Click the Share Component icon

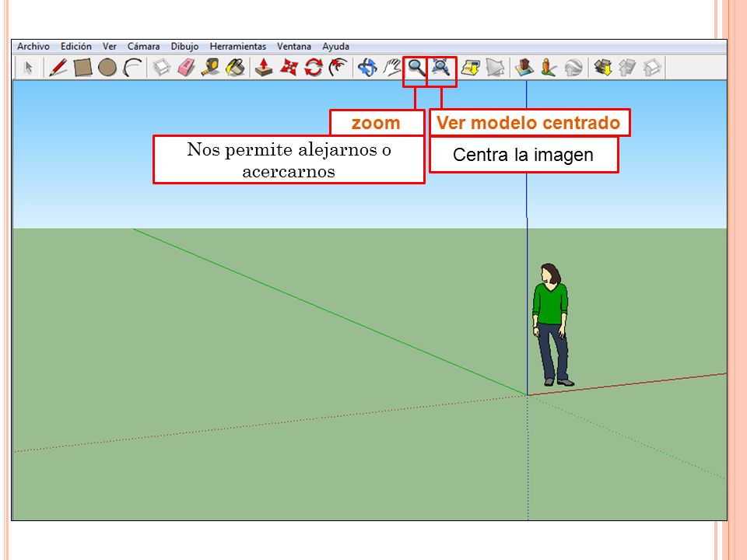tap(652, 68)
